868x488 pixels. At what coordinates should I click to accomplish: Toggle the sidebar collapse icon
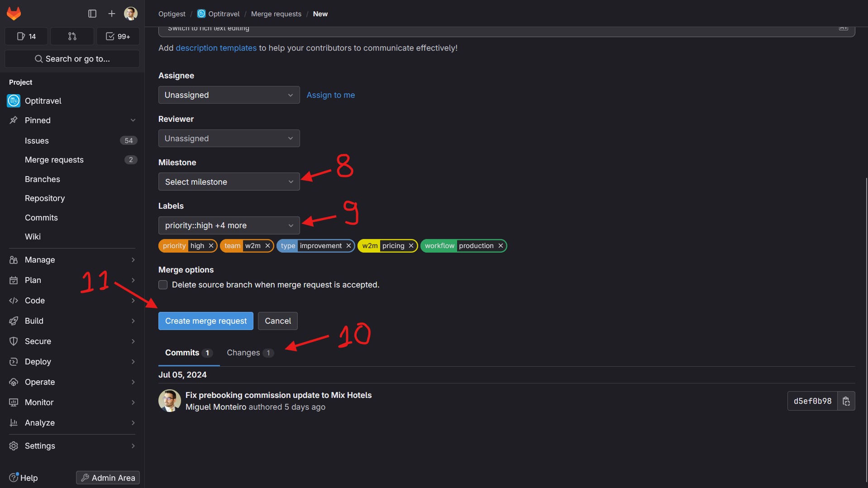click(92, 14)
